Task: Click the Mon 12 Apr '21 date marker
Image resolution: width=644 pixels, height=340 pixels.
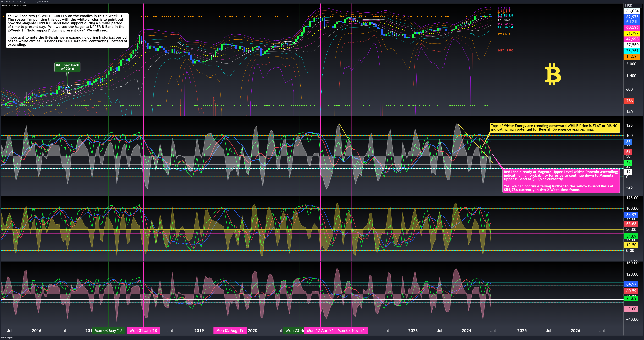Action: [320, 331]
